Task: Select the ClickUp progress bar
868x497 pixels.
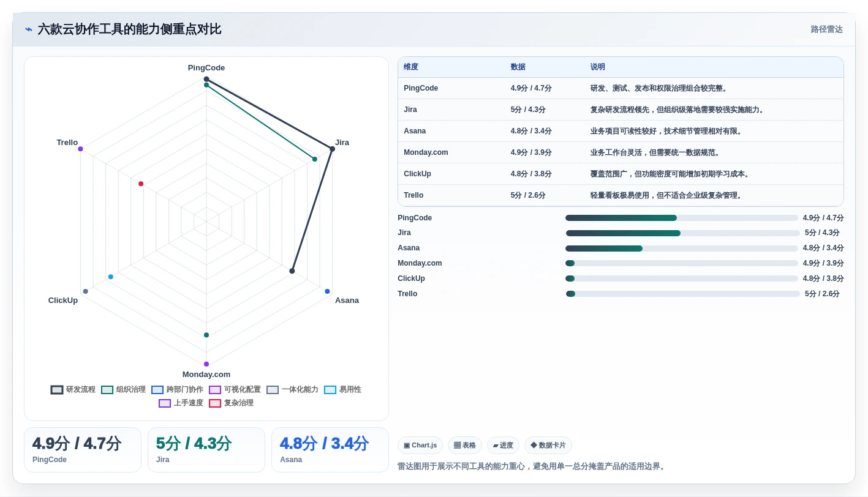Action: click(x=682, y=278)
